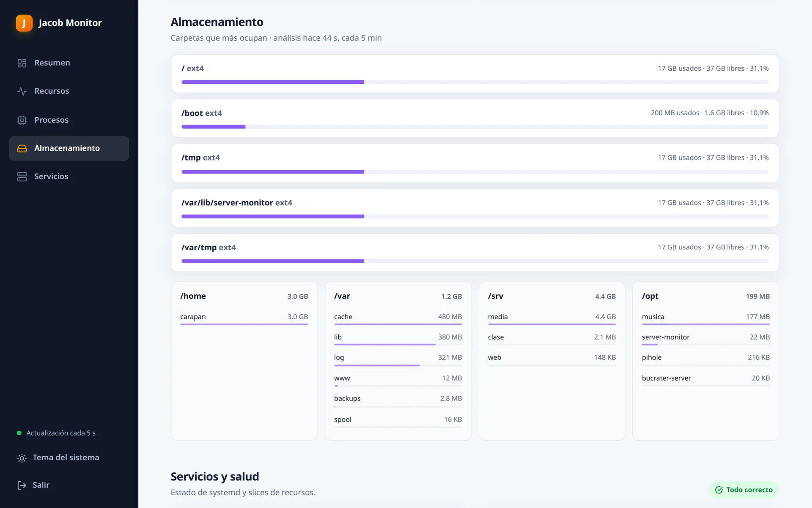This screenshot has width=812, height=508.
Task: Click the spool folder entry
Action: tap(398, 421)
